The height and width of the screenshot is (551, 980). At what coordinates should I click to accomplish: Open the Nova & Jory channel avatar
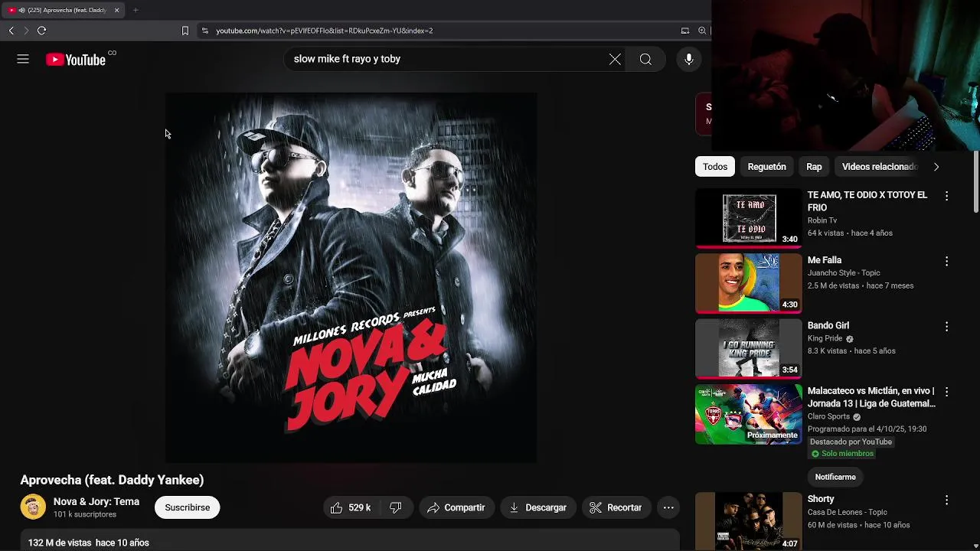click(33, 507)
